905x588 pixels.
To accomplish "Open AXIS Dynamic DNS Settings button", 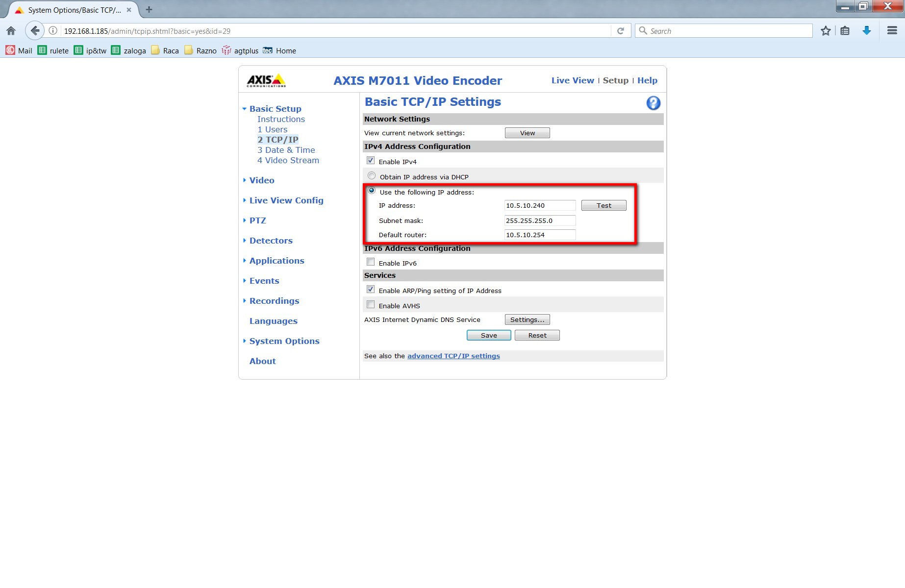I will pos(528,319).
